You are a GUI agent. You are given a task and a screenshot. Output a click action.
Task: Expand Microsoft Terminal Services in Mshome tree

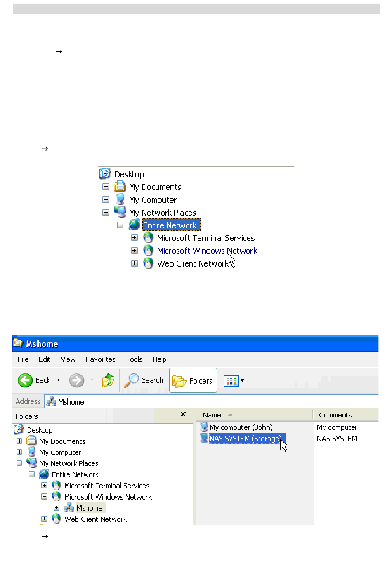click(x=44, y=486)
